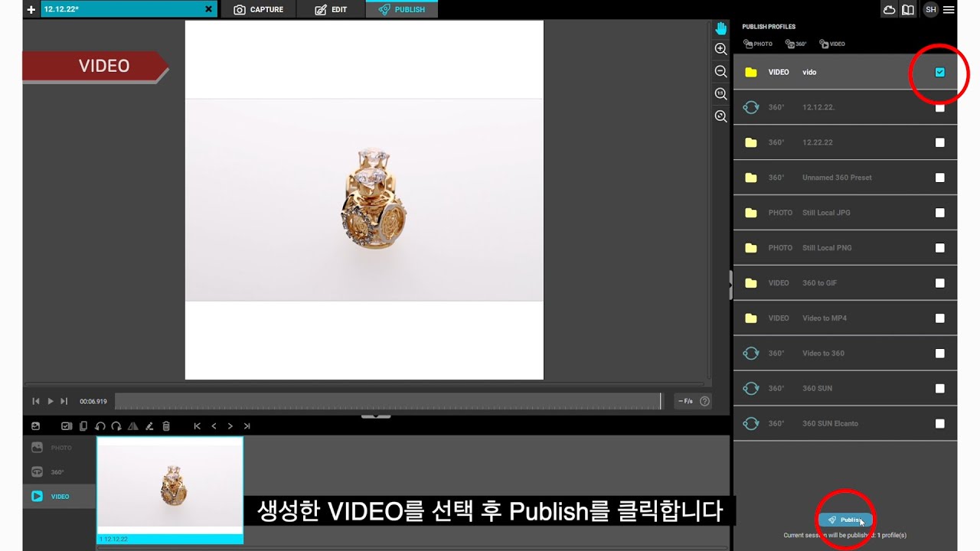Select the 12.12.22 video thumbnail
980x551 pixels.
[x=170, y=485]
